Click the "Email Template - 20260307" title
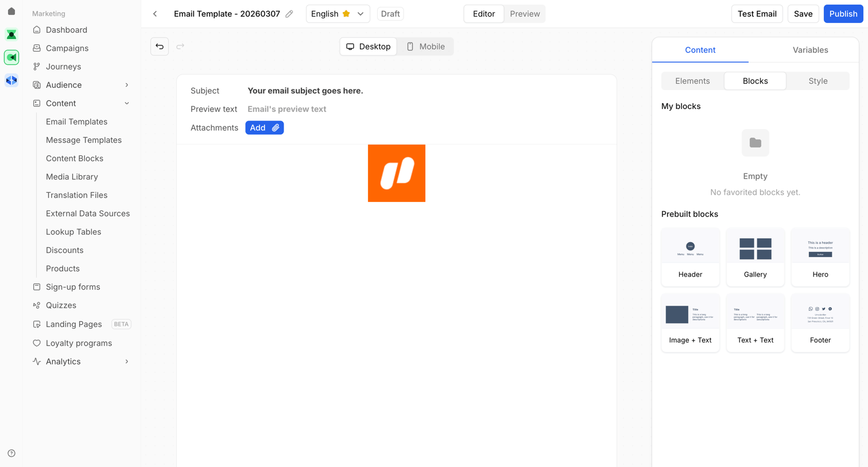The width and height of the screenshot is (868, 467). click(227, 14)
